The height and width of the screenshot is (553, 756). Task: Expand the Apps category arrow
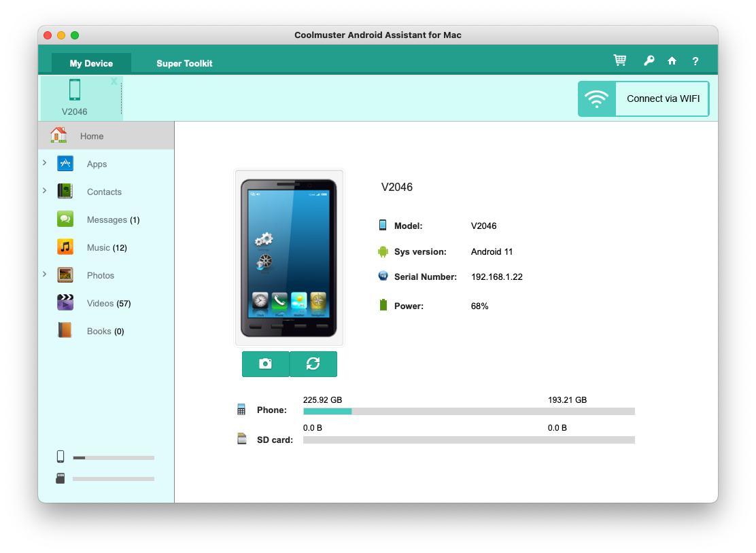(x=44, y=163)
